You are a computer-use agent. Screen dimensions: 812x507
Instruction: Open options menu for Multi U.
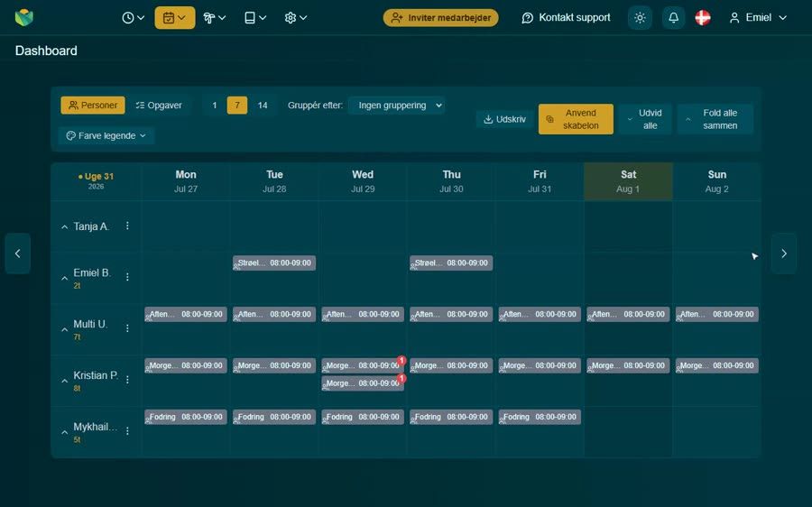127,328
